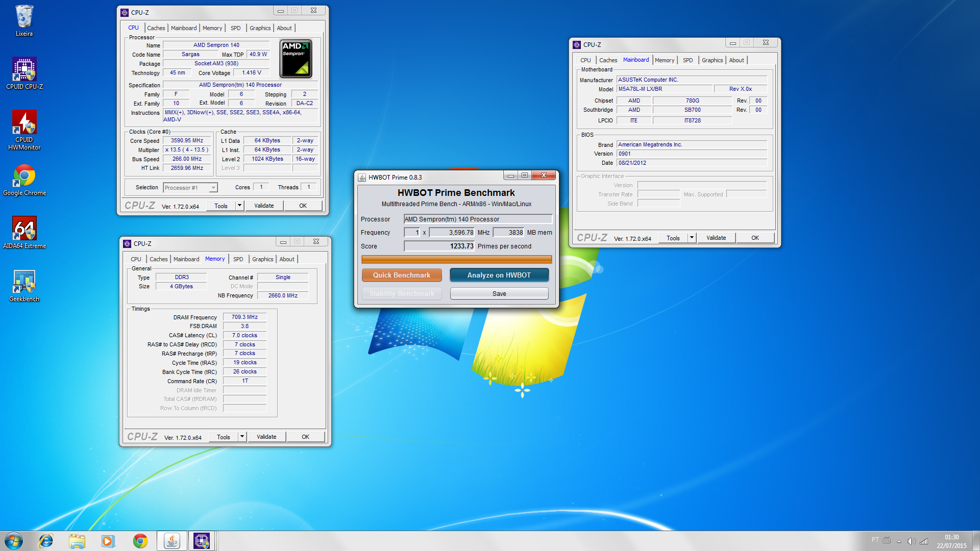Image resolution: width=980 pixels, height=551 pixels.
Task: Select CPU tab in Memory CPU-Z window
Action: (136, 259)
